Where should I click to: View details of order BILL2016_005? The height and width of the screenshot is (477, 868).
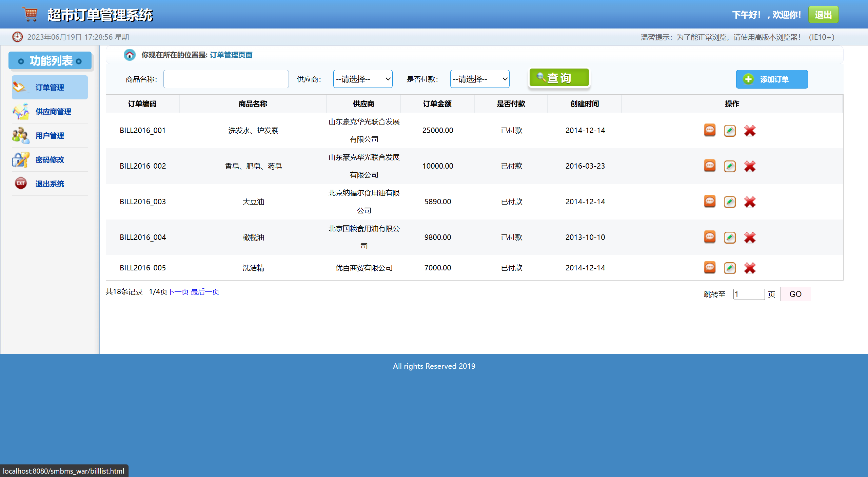pyautogui.click(x=710, y=268)
